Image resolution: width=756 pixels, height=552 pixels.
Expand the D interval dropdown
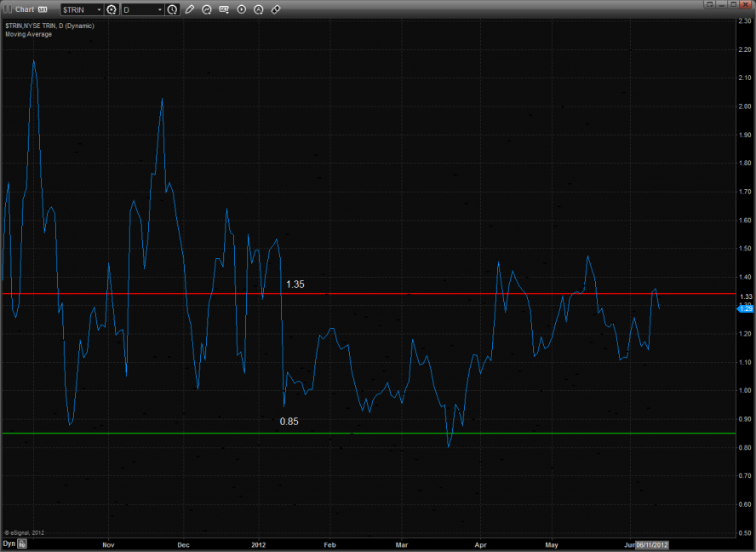[x=160, y=10]
